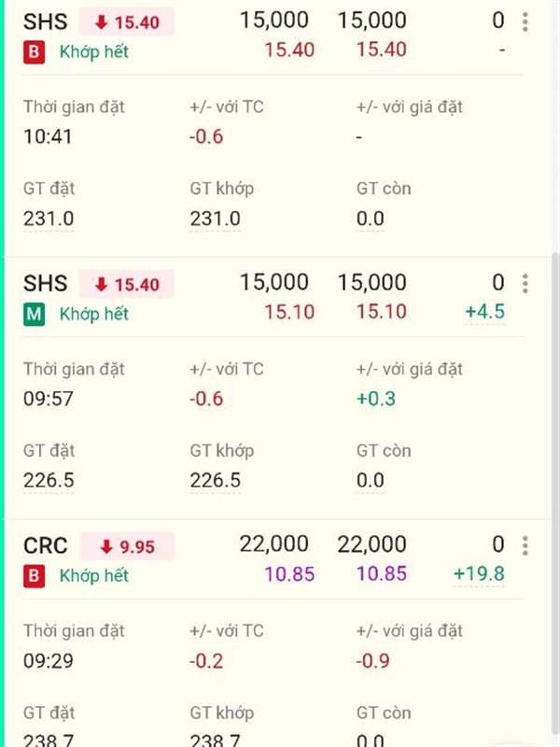Click the GT đặt value 231.0
560x747 pixels.
click(49, 219)
